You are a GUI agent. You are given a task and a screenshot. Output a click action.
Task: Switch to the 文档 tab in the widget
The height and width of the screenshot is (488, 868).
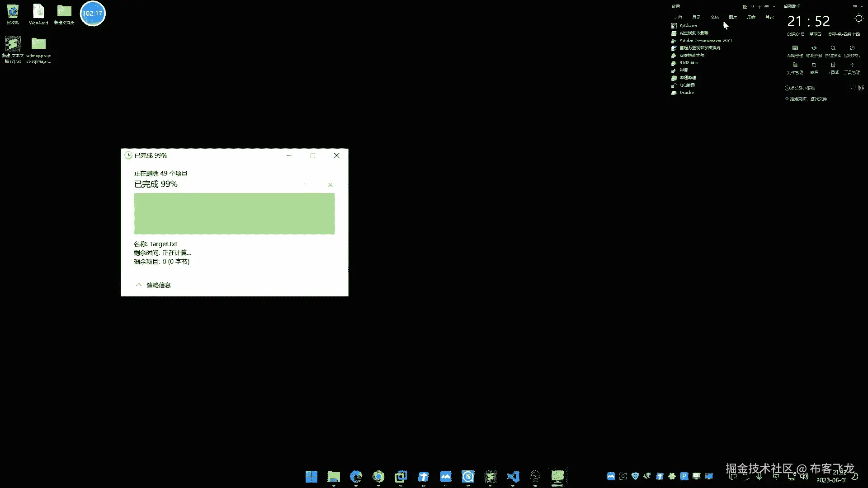pyautogui.click(x=715, y=17)
